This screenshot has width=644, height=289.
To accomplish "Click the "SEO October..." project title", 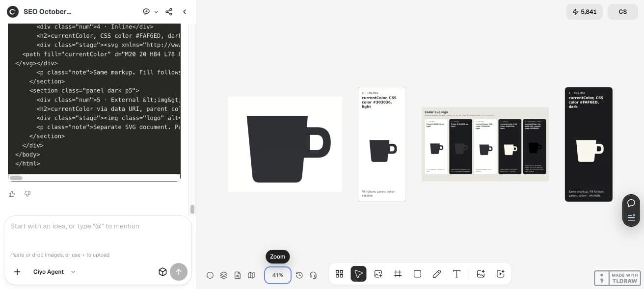I will [x=47, y=12].
